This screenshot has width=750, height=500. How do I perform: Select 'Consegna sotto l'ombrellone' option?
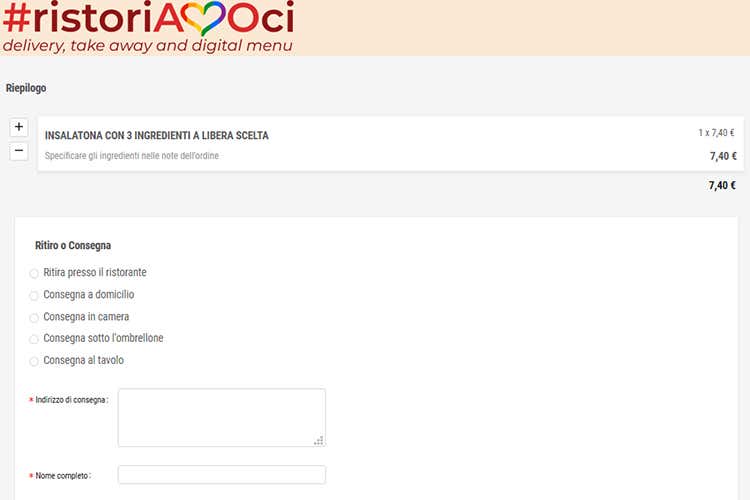coord(34,340)
